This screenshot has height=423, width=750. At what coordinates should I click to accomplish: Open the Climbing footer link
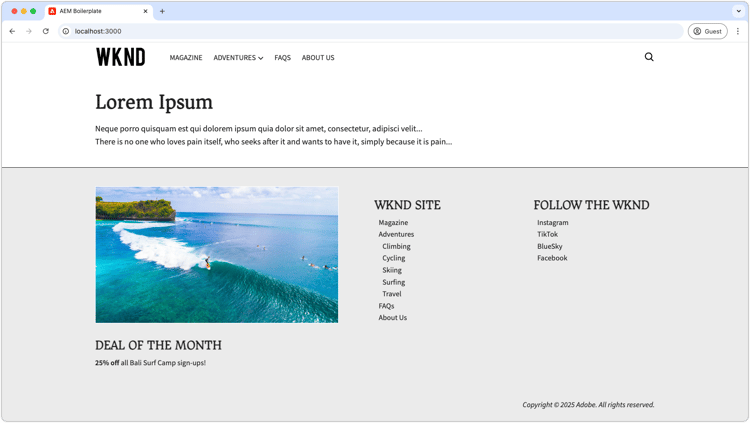pos(396,246)
